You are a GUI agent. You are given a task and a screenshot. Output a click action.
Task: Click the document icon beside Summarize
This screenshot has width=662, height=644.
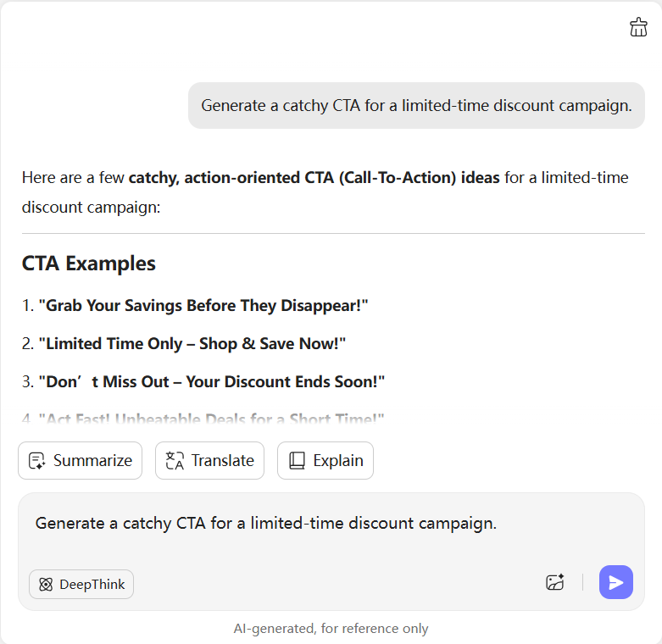(36, 461)
